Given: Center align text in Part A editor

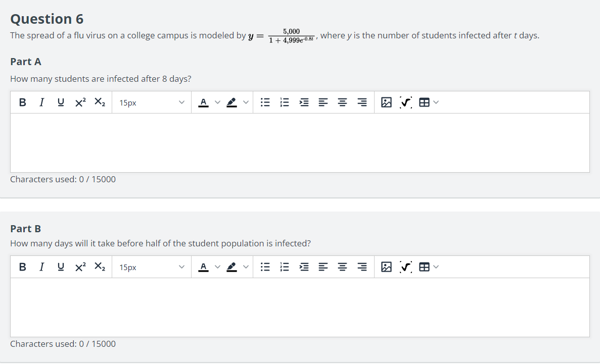Looking at the screenshot, I should [x=342, y=102].
